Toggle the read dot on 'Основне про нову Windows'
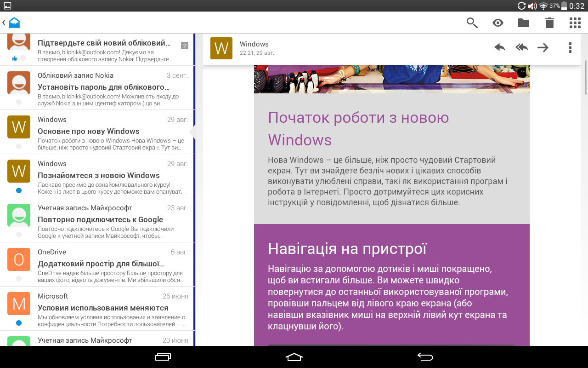Image resolution: width=588 pixels, height=368 pixels. click(x=19, y=146)
